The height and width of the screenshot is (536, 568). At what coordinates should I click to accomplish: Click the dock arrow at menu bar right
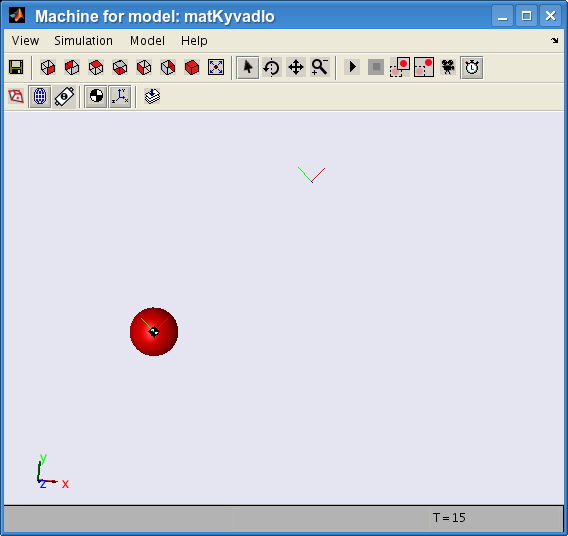coord(555,41)
